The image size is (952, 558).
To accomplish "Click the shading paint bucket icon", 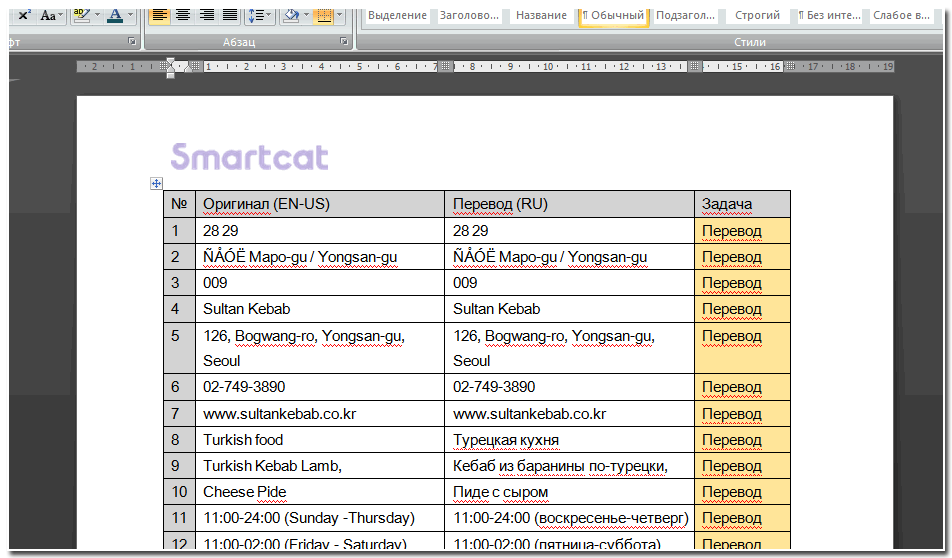I will coord(291,15).
